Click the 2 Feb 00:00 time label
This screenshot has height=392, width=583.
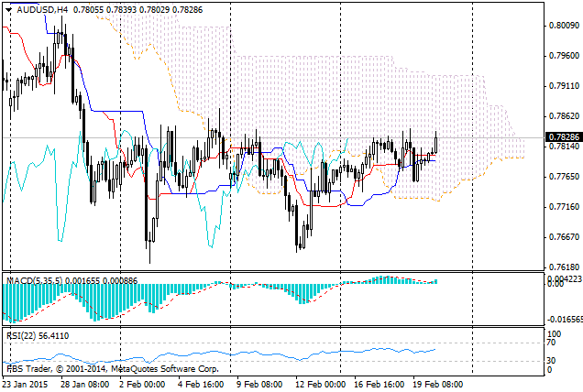142,384
